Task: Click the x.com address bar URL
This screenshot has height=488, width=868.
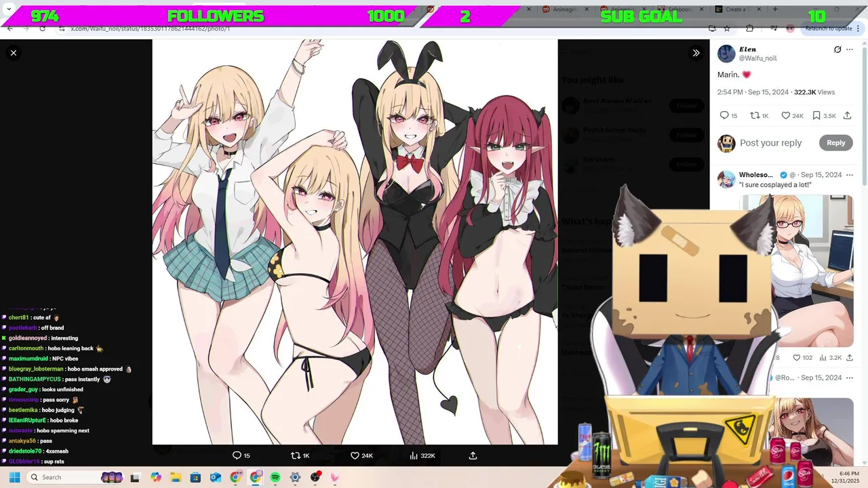Action: tap(150, 28)
